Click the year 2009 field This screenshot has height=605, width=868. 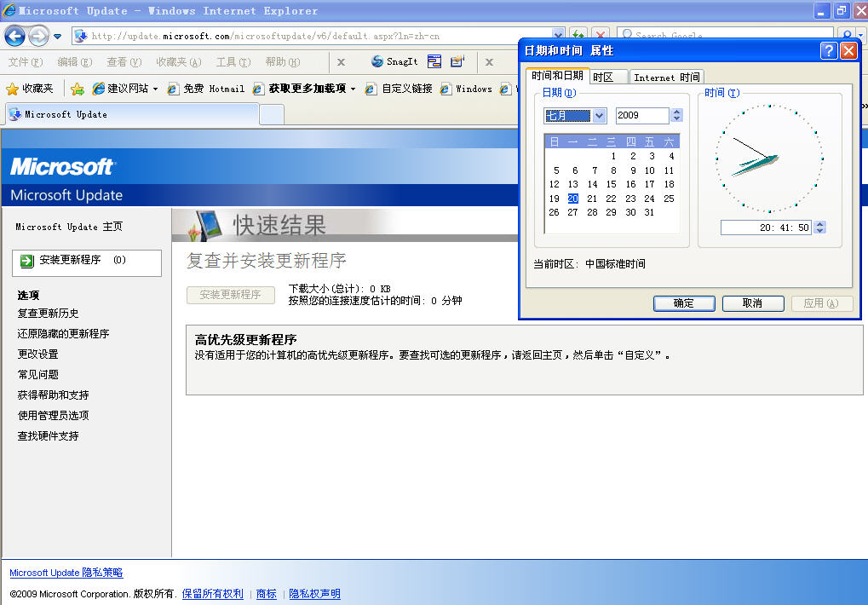[x=642, y=115]
